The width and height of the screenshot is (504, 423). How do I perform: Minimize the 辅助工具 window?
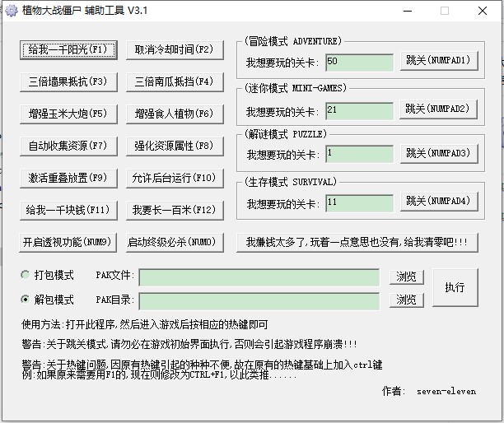pyautogui.click(x=408, y=11)
